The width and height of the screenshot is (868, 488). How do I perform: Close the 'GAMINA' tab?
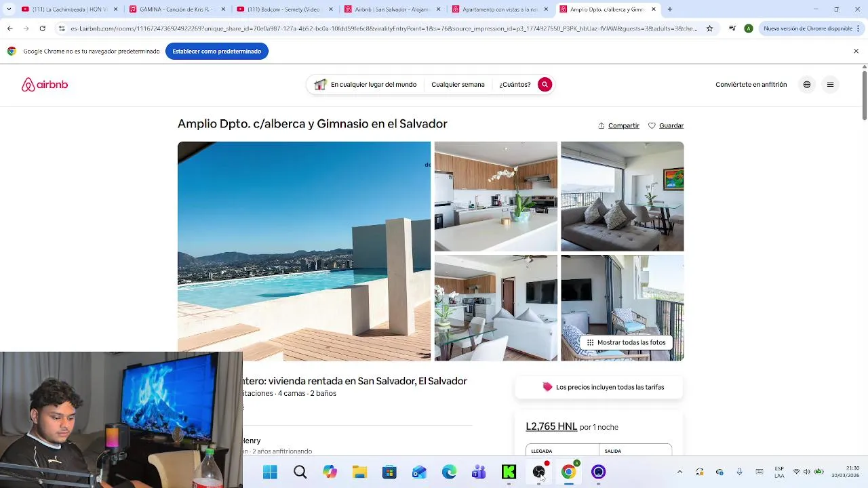(223, 9)
